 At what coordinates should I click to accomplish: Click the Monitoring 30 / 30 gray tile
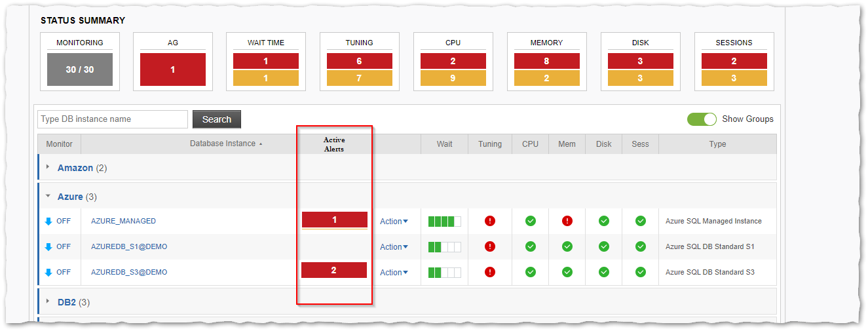tap(79, 69)
